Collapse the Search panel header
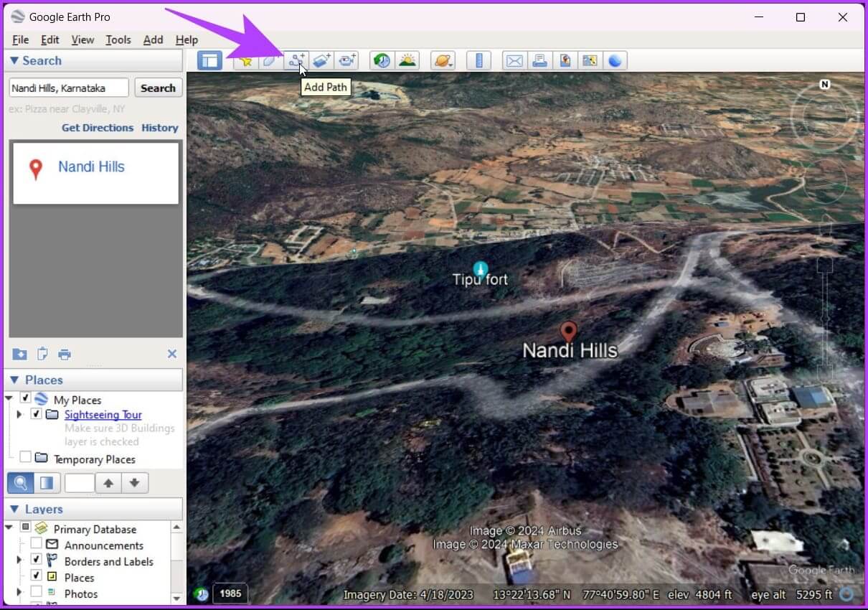868x610 pixels. [x=95, y=61]
